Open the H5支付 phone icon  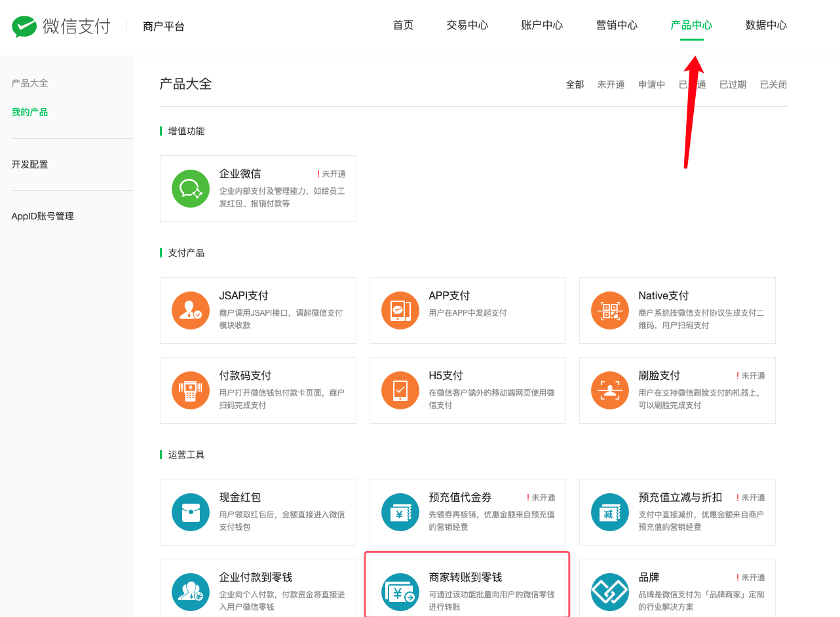coord(400,390)
